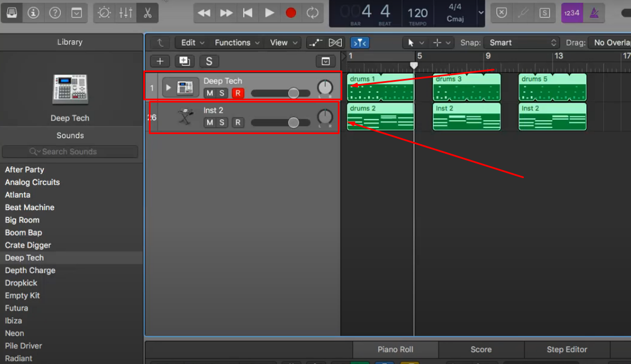Switch to the Piano Roll tab

click(395, 349)
